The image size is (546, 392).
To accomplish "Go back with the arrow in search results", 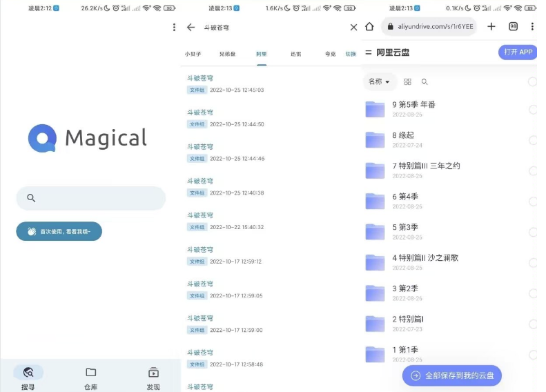I will point(191,27).
